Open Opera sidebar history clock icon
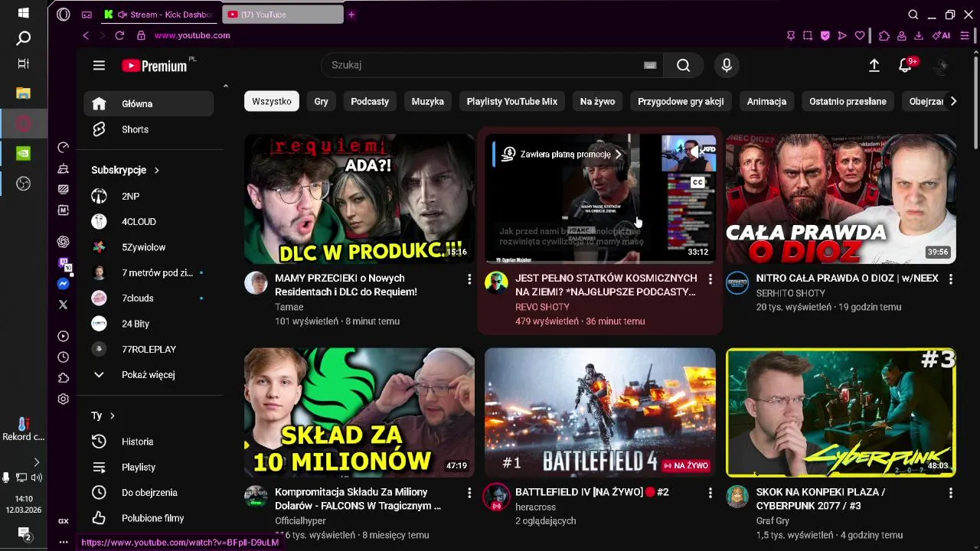Image resolution: width=980 pixels, height=551 pixels. click(x=64, y=357)
